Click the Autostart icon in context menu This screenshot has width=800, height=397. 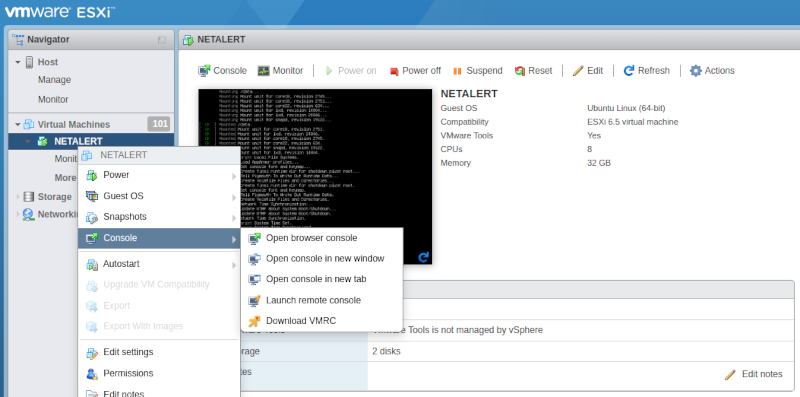(x=92, y=264)
